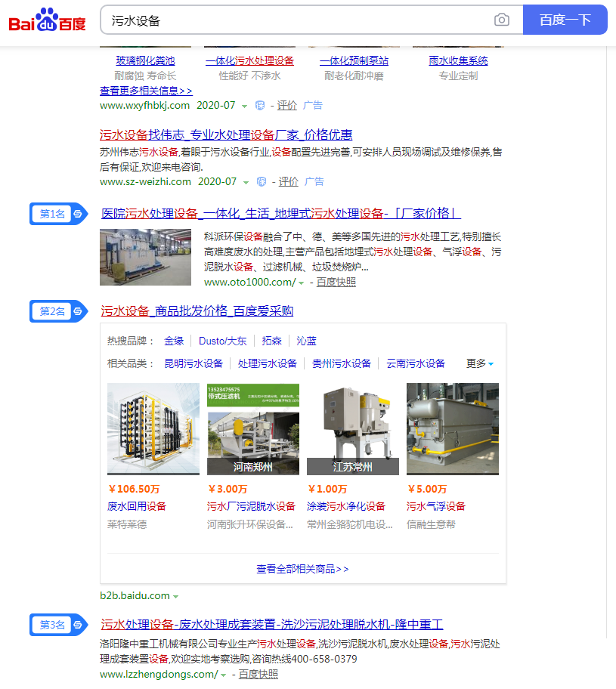
Task: Expand dropdown next to b2b.baidu.com
Action: pos(176,597)
